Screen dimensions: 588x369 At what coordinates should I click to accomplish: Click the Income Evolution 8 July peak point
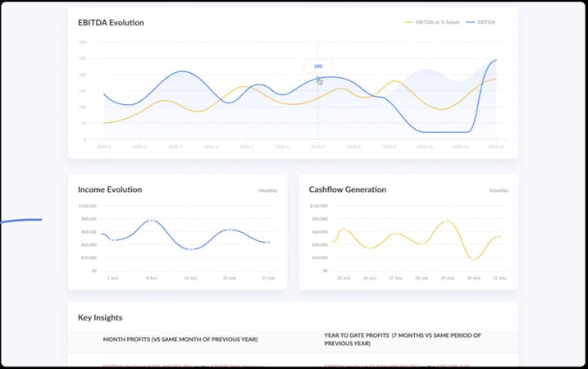pyautogui.click(x=151, y=220)
